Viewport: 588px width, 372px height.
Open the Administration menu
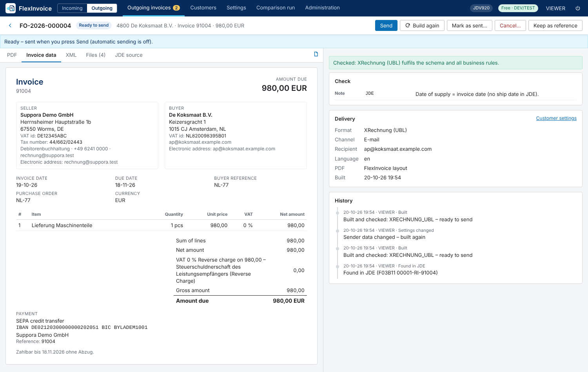[x=322, y=8]
